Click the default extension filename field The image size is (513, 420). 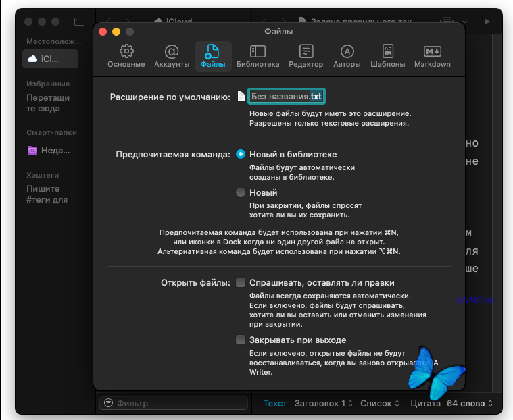[287, 97]
